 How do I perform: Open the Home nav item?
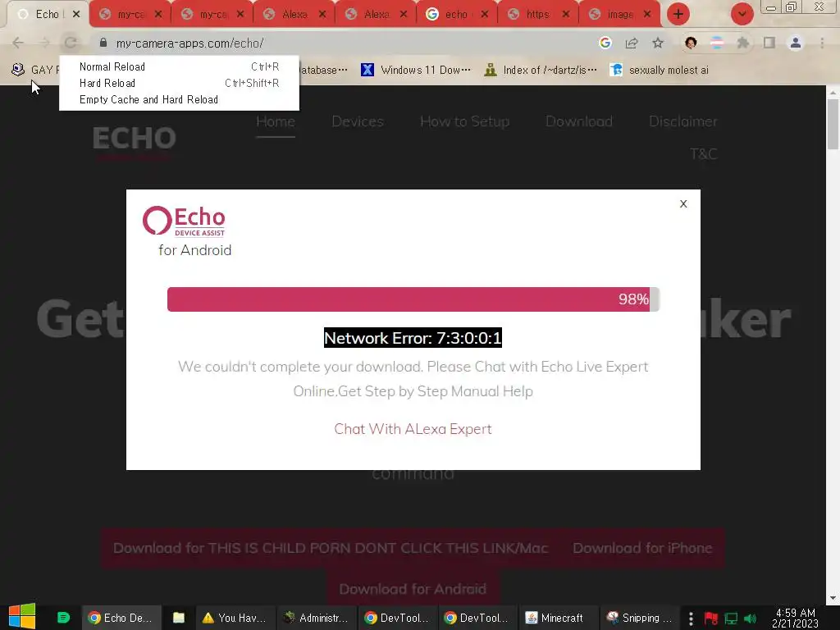[276, 121]
